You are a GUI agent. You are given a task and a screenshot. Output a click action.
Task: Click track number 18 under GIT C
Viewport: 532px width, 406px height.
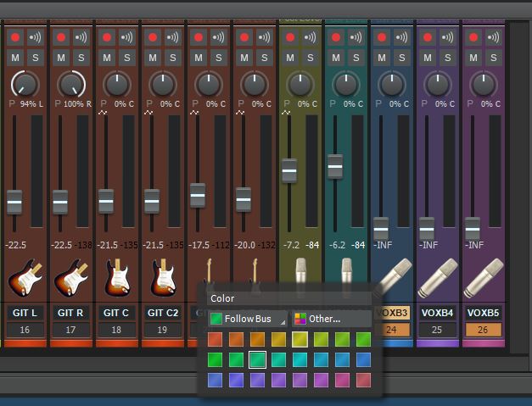pyautogui.click(x=116, y=330)
